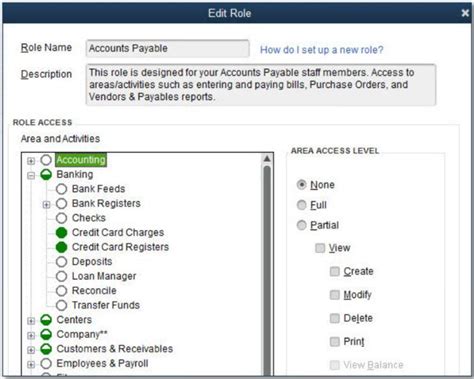Click the Centers half-filled access icon

(x=46, y=320)
